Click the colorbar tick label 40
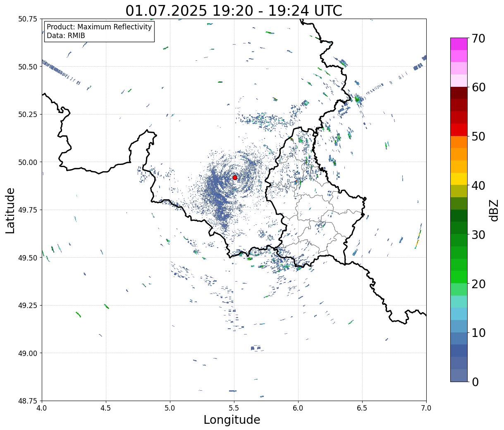 click(478, 185)
